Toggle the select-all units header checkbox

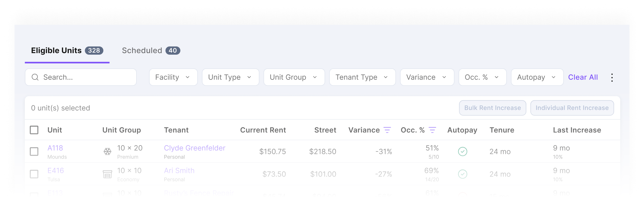tap(34, 130)
